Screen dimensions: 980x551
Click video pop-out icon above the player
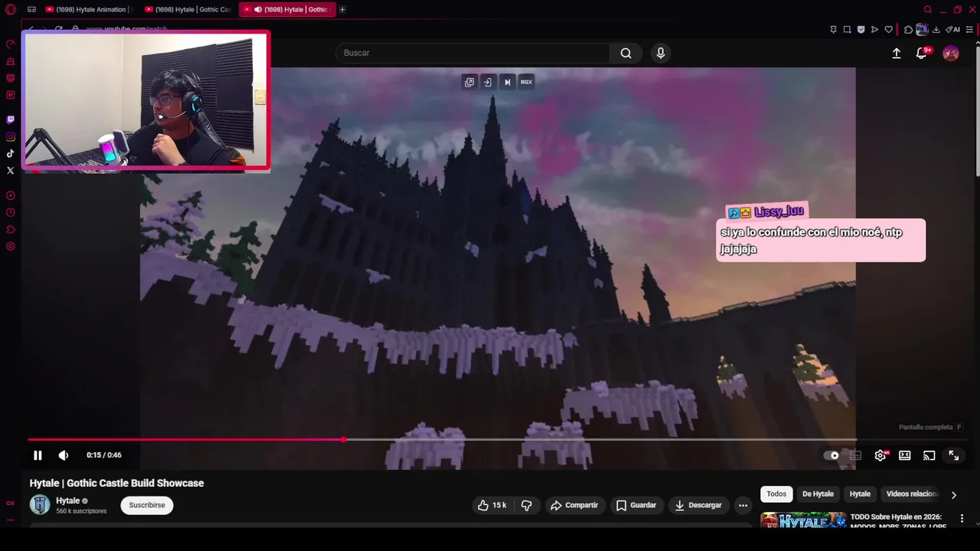(x=469, y=82)
